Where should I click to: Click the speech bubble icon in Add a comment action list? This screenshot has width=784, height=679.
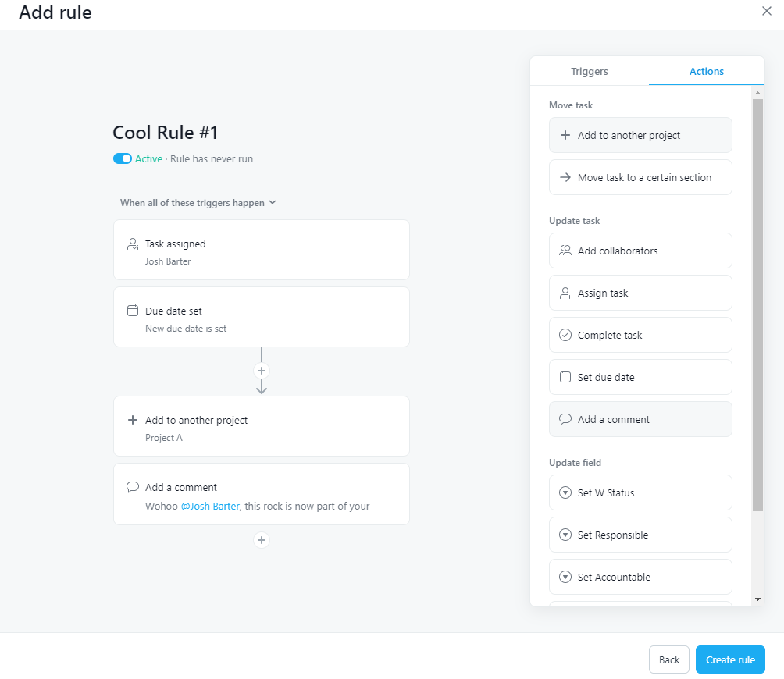565,419
